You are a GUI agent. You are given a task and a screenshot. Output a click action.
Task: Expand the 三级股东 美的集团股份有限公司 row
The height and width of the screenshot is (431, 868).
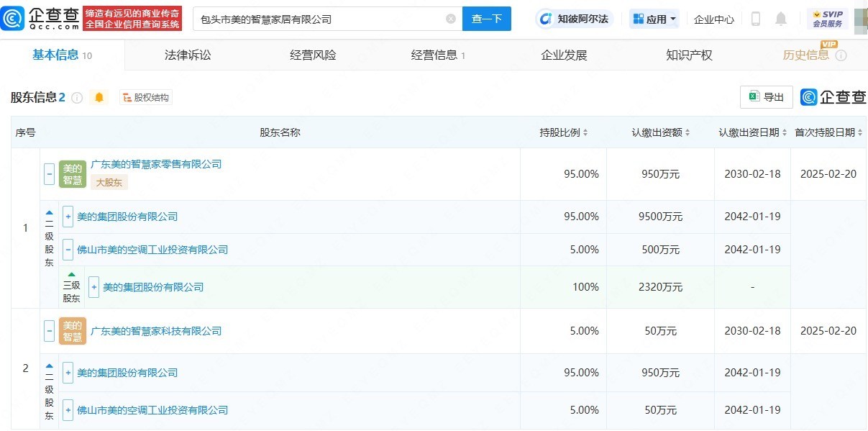pyautogui.click(x=94, y=287)
